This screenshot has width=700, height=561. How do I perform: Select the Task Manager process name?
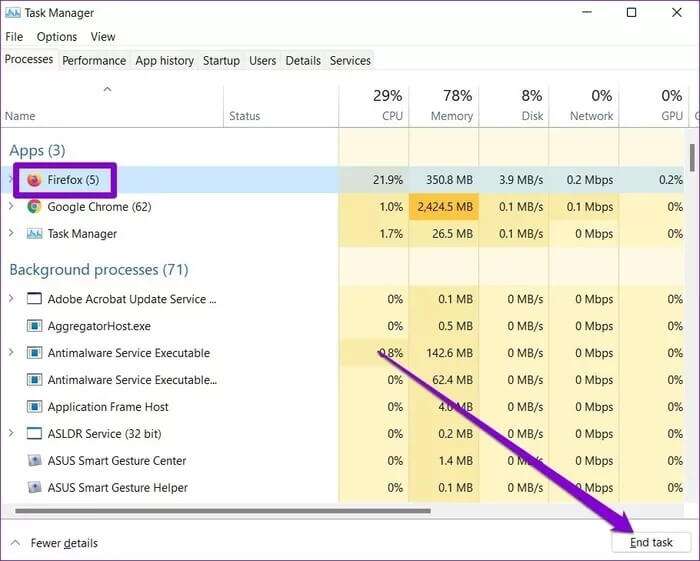(82, 234)
